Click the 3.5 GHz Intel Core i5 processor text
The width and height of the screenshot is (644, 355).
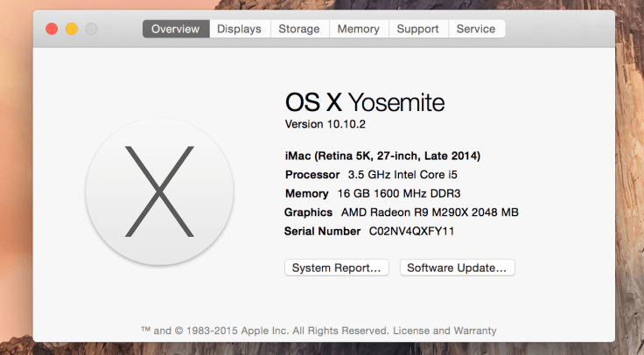(x=402, y=175)
